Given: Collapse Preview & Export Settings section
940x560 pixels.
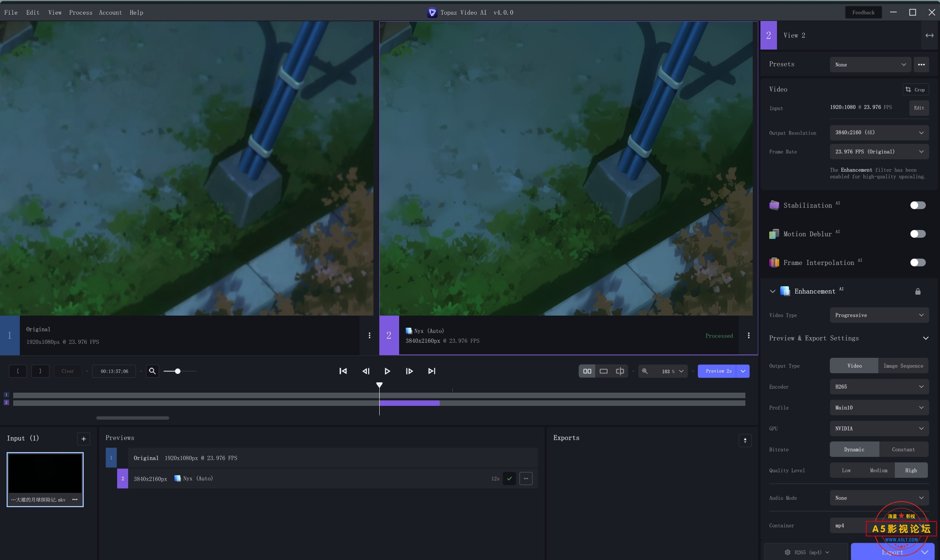Looking at the screenshot, I should [925, 338].
